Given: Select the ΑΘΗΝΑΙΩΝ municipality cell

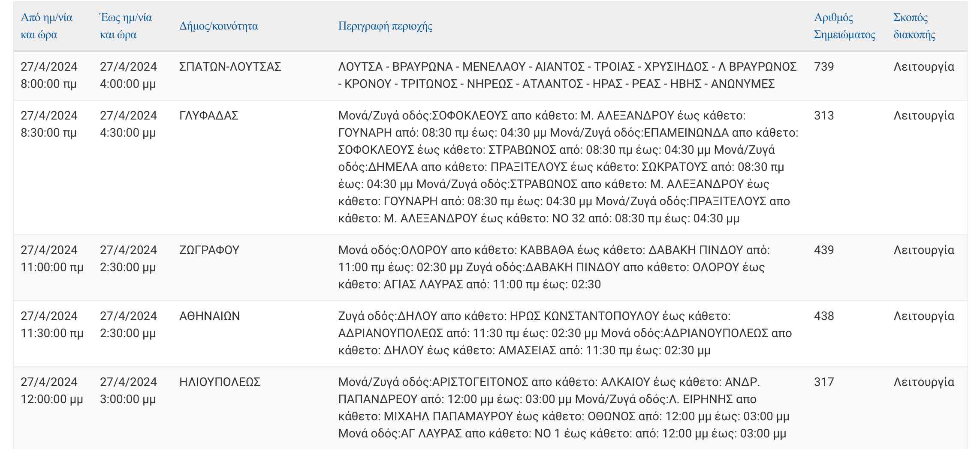Looking at the screenshot, I should [209, 316].
